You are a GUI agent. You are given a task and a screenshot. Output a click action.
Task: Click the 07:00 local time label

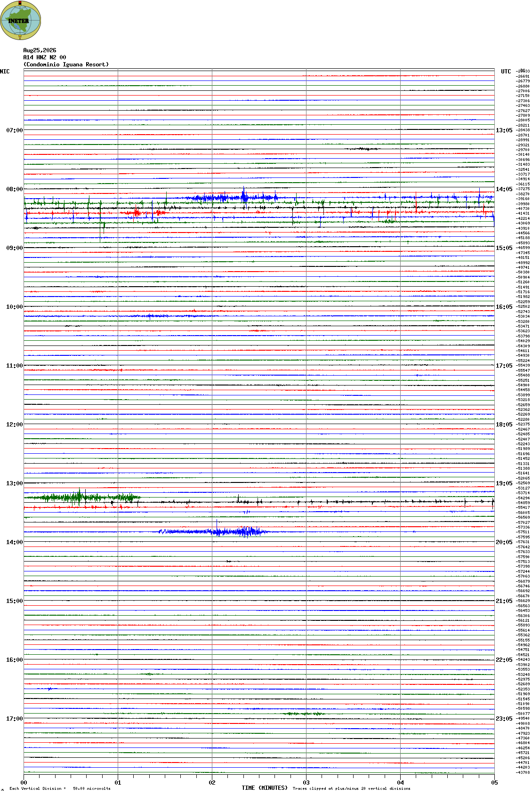(14, 130)
